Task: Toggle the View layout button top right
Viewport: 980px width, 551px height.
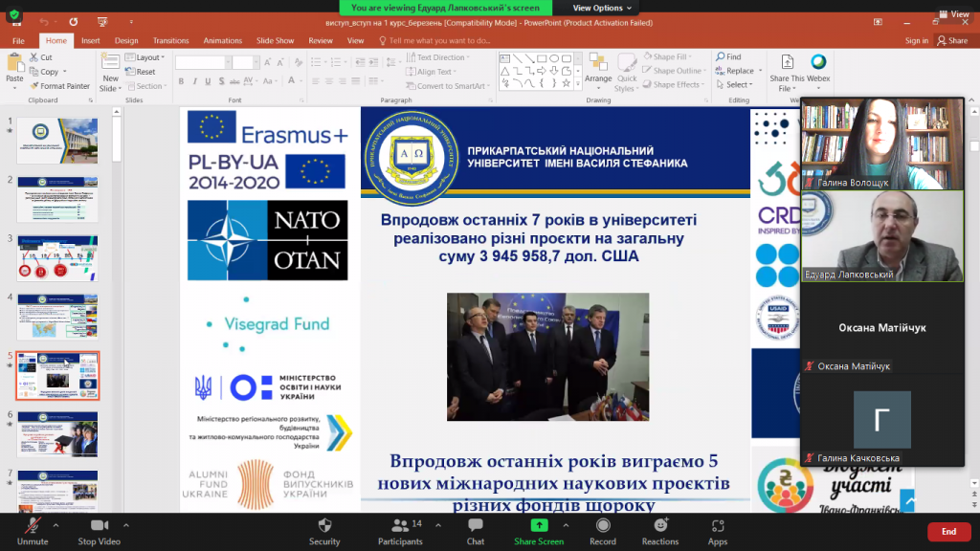Action: pos(954,14)
